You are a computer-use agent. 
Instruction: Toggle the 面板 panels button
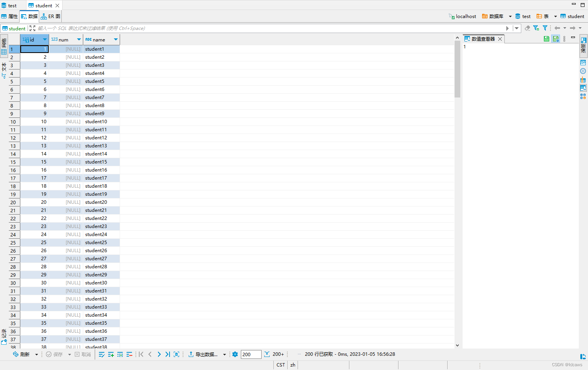pos(583,45)
